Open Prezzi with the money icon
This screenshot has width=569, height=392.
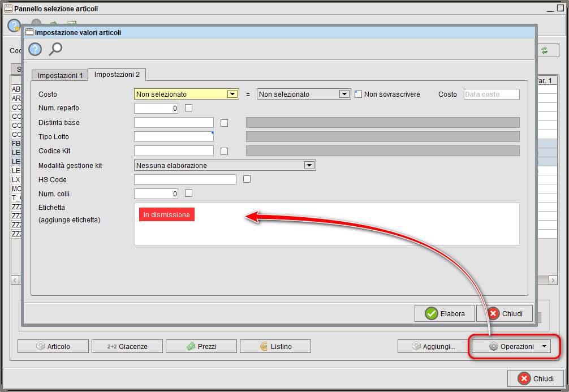tap(201, 346)
